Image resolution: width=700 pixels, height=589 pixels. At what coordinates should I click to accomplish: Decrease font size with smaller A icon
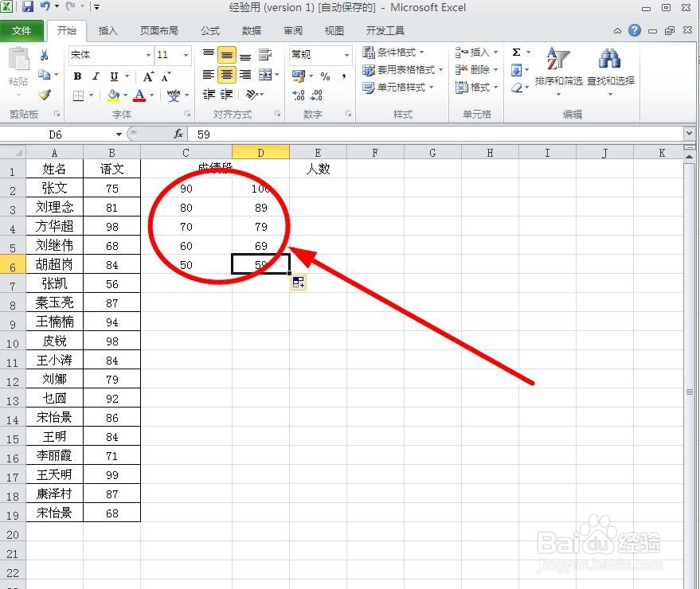tap(166, 76)
